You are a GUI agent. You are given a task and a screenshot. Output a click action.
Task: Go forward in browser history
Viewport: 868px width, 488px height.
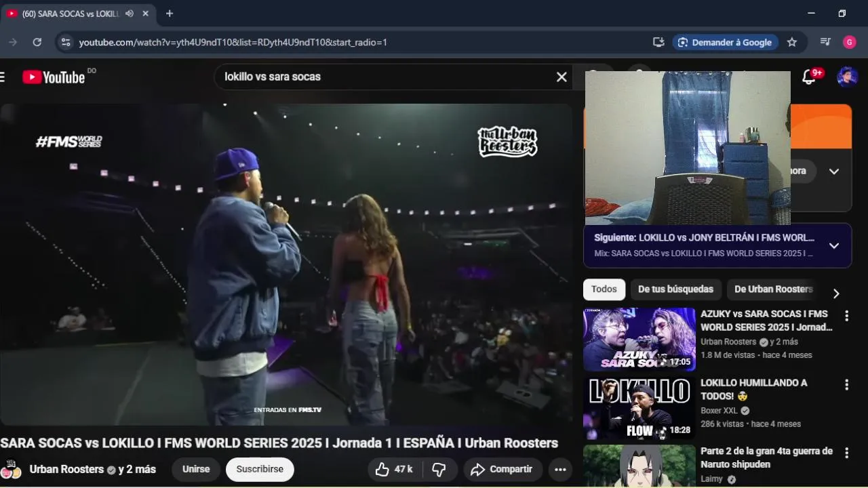tap(12, 42)
